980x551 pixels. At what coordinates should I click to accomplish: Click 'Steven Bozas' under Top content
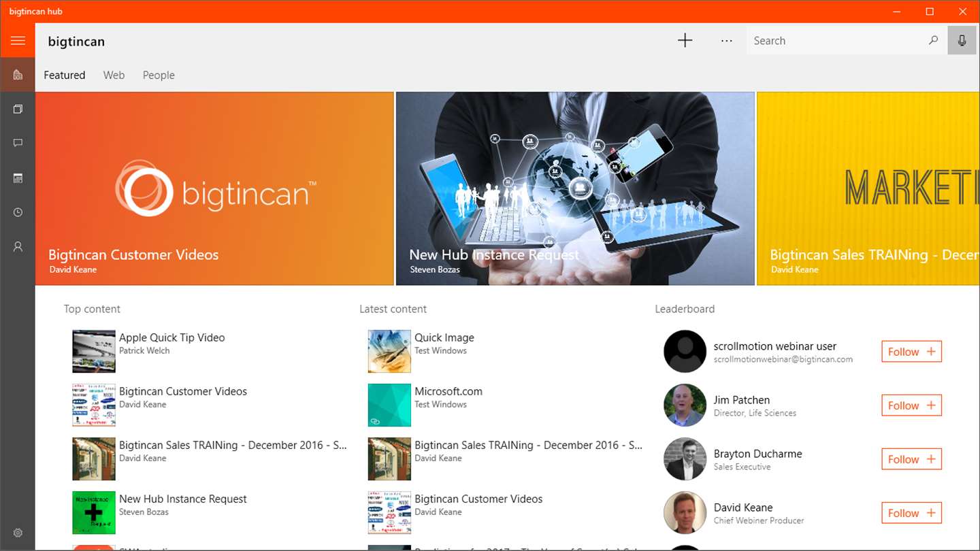click(144, 512)
